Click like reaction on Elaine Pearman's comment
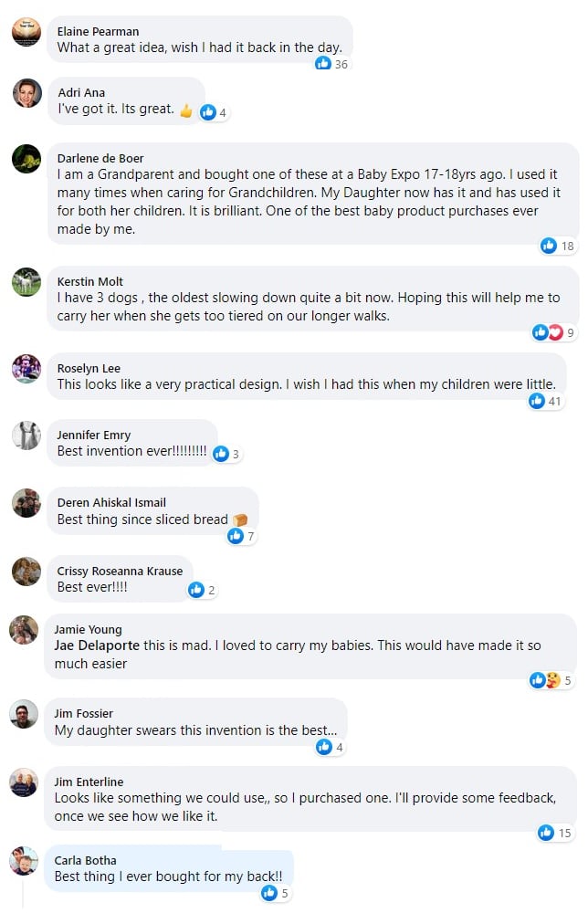 pos(323,63)
